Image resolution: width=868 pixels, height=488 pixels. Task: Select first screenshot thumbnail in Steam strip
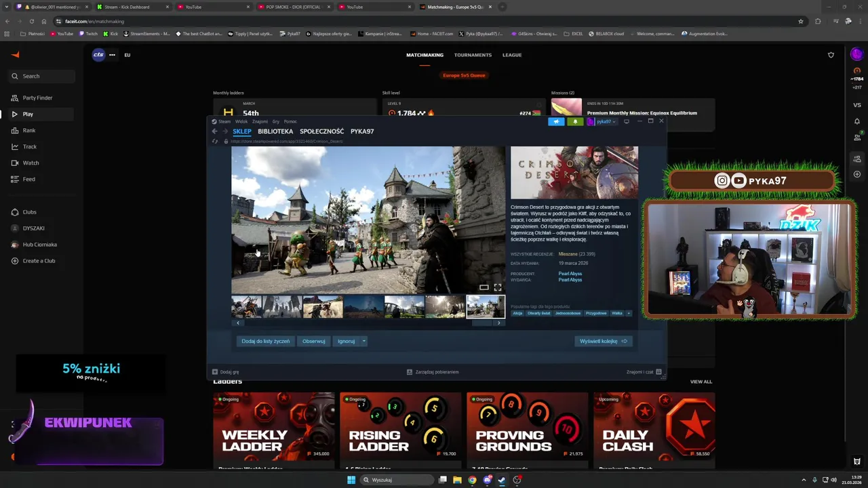[x=246, y=306]
